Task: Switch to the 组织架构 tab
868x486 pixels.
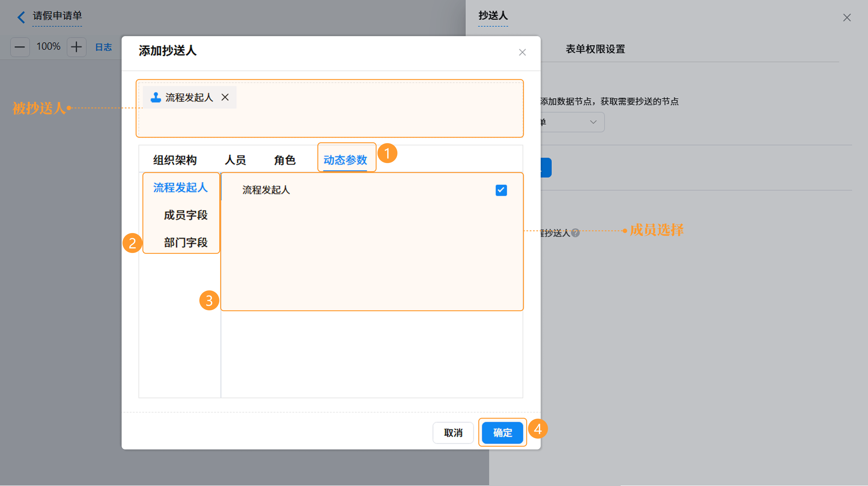Action: click(175, 160)
